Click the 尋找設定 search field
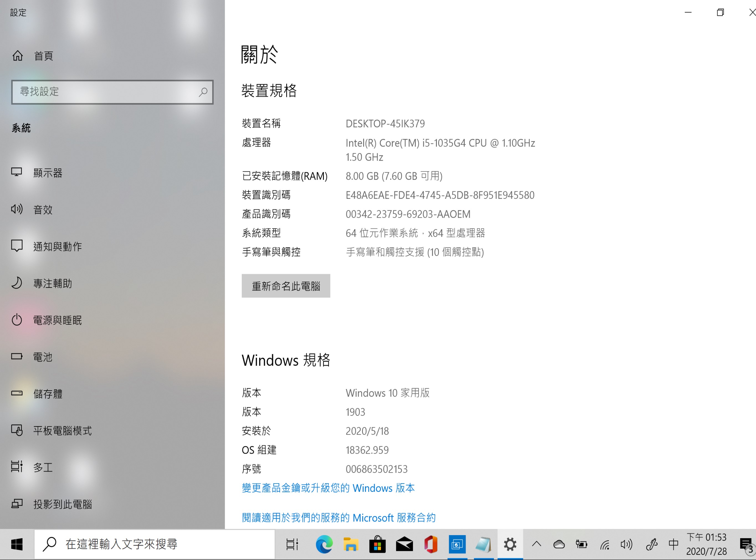 (x=112, y=92)
